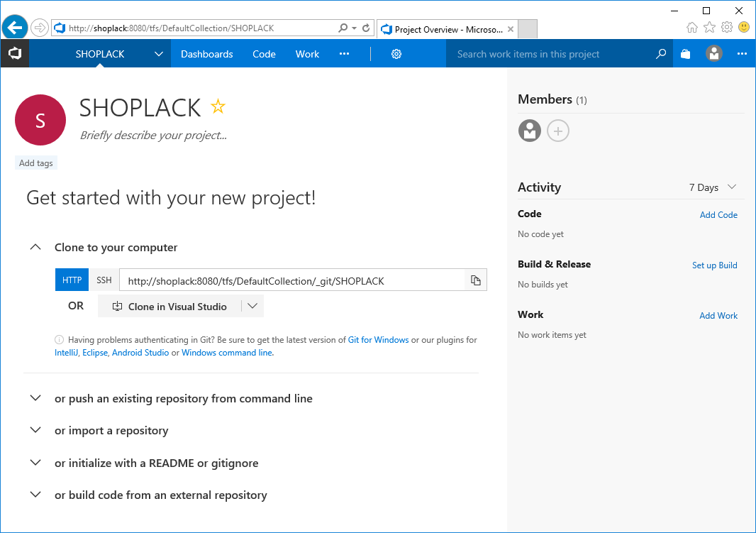
Task: Open browser tools gear icon
Action: click(x=727, y=28)
